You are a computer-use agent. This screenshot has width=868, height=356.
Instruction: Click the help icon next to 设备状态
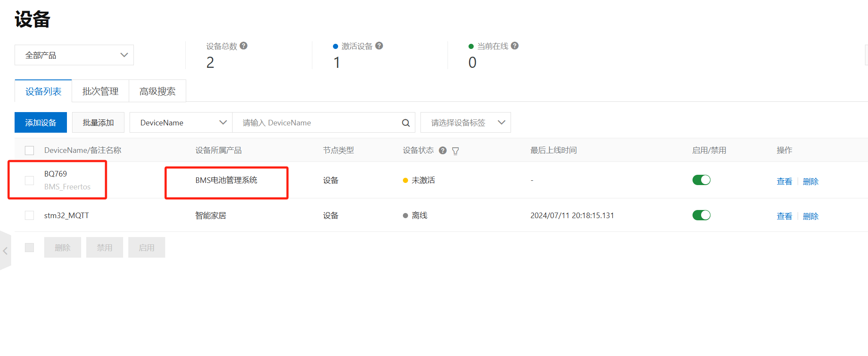click(x=443, y=150)
